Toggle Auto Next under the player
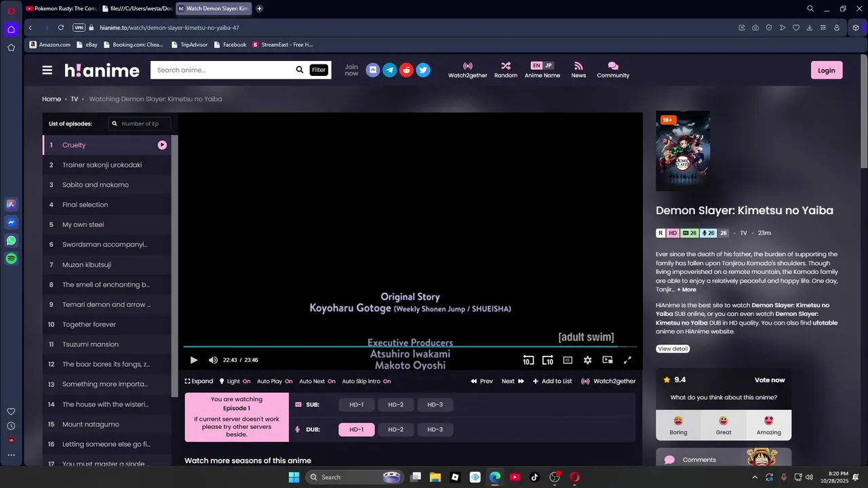 click(317, 381)
